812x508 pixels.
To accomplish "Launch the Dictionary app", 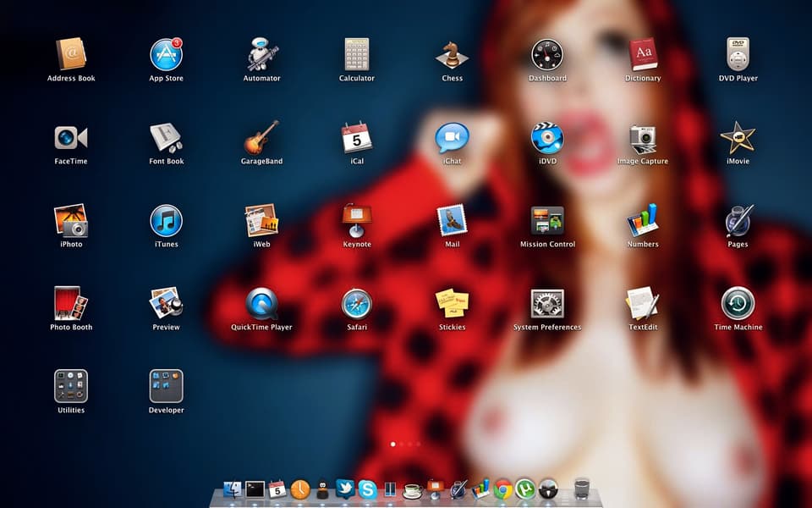I will coord(643,54).
